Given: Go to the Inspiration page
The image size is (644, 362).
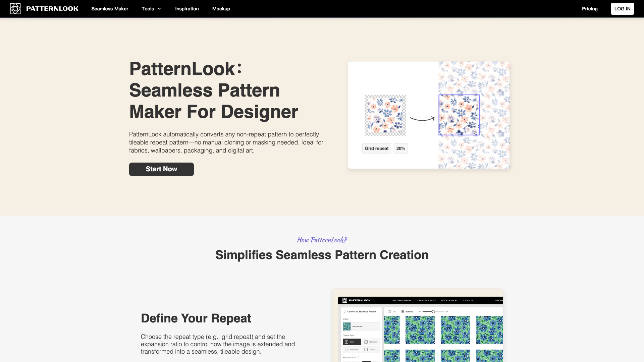Looking at the screenshot, I should (187, 9).
